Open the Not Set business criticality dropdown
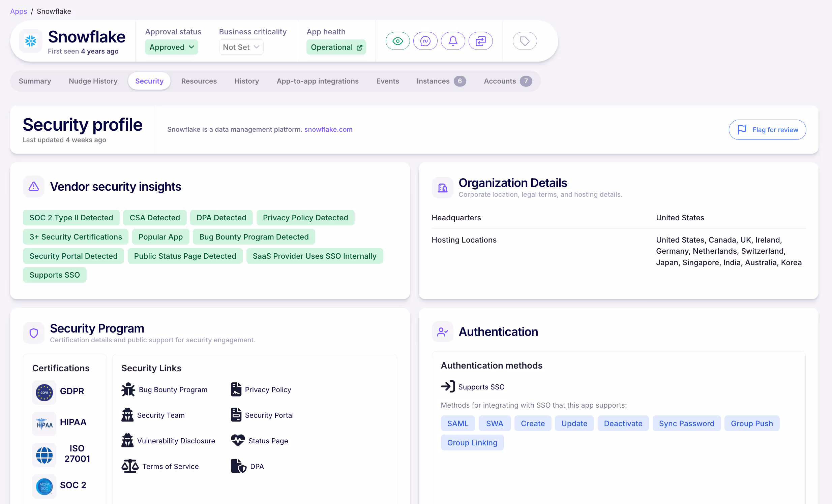 [241, 47]
